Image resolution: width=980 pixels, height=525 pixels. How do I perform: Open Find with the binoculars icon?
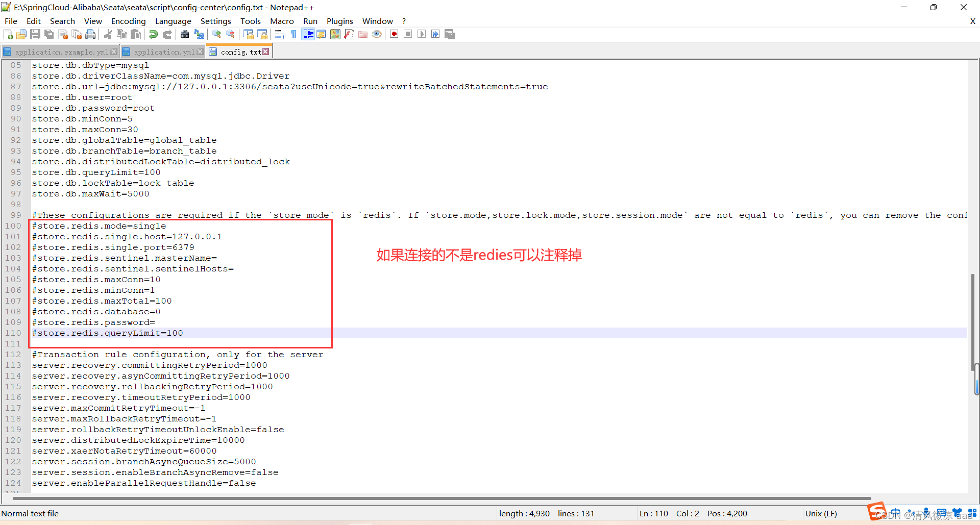click(x=185, y=34)
